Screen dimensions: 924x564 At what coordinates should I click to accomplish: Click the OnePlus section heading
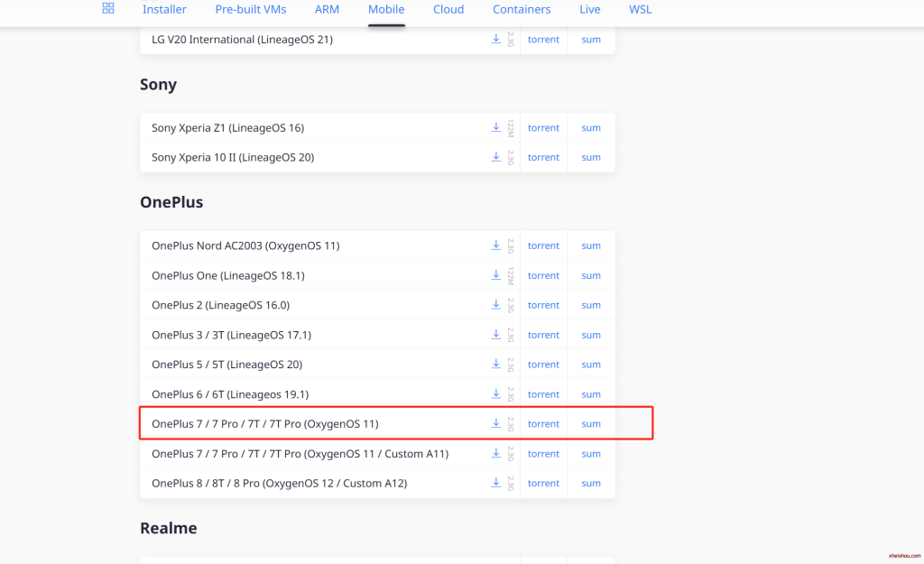pyautogui.click(x=171, y=202)
